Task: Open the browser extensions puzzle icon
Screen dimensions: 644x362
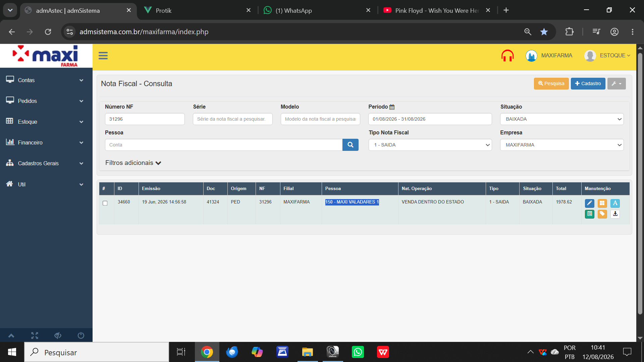Action: pos(569,32)
